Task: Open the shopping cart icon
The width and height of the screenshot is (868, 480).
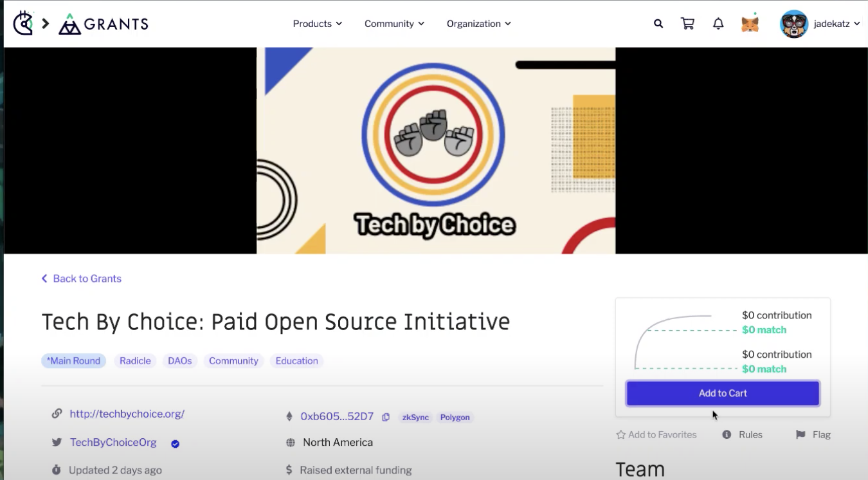Action: pos(687,23)
